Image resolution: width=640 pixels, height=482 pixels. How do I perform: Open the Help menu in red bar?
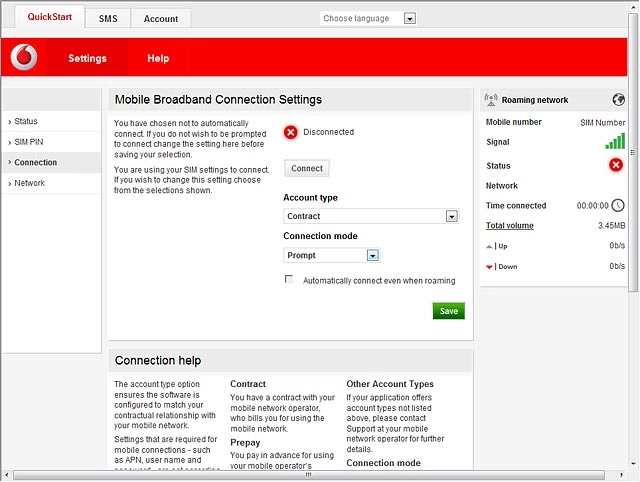click(x=158, y=58)
